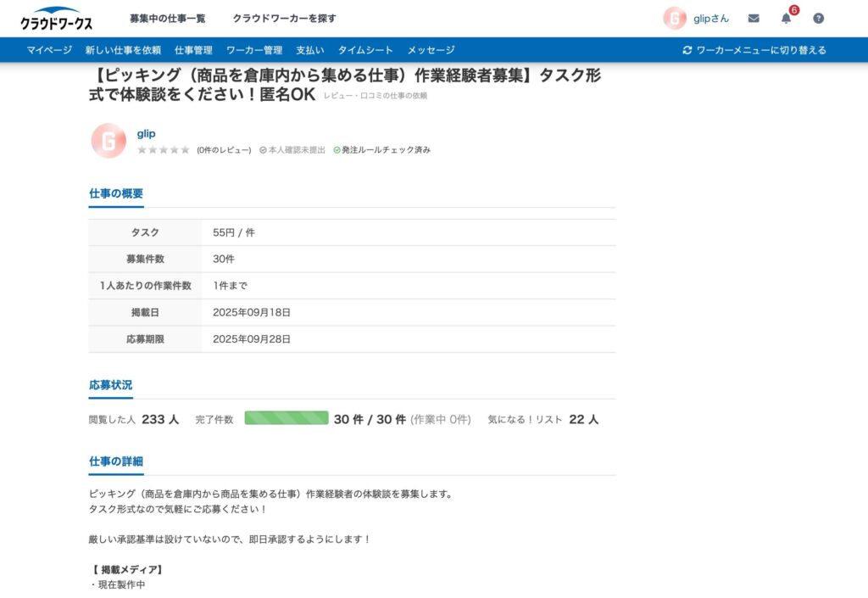The width and height of the screenshot is (868, 598).
Task: Click the client profile avatar image
Action: tap(108, 141)
